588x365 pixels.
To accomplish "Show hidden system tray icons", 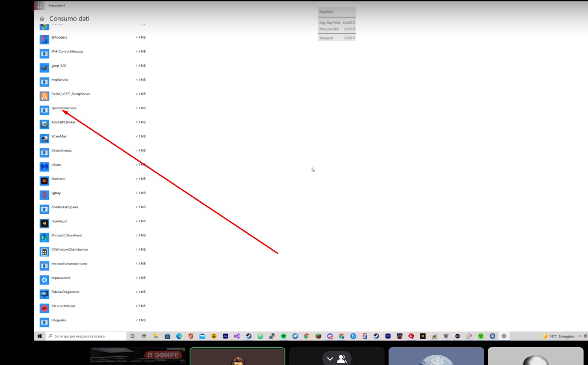I will (580, 337).
